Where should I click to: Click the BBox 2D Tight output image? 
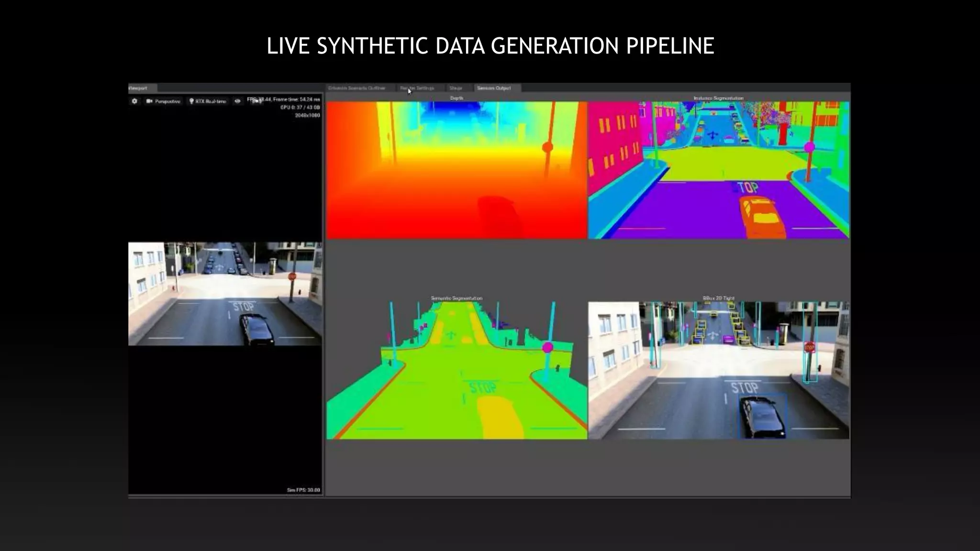pyautogui.click(x=719, y=370)
